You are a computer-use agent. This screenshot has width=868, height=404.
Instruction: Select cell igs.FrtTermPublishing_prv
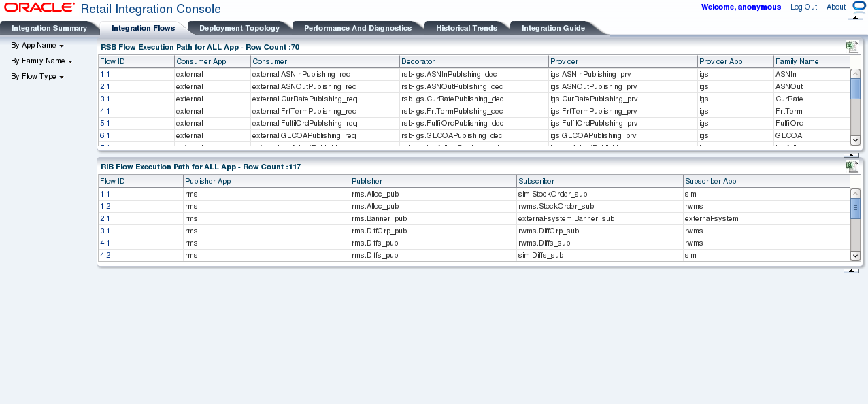tap(623, 111)
